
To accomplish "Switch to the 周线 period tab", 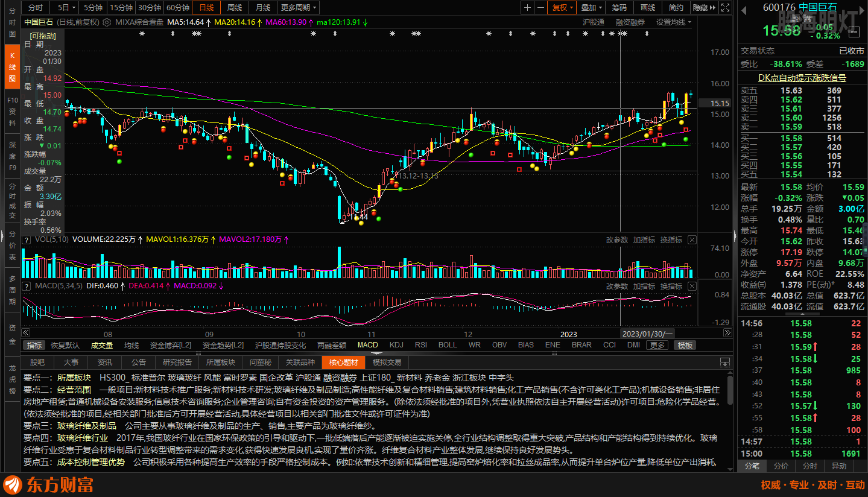I will click(x=234, y=8).
